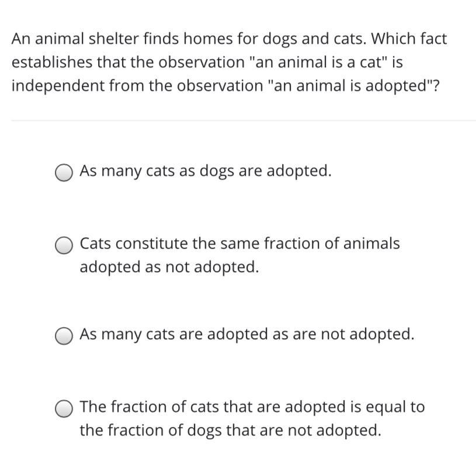Click the line "the fraction of dogs that are not adopted."
This screenshot has width=476, height=476.
pyautogui.click(x=231, y=430)
